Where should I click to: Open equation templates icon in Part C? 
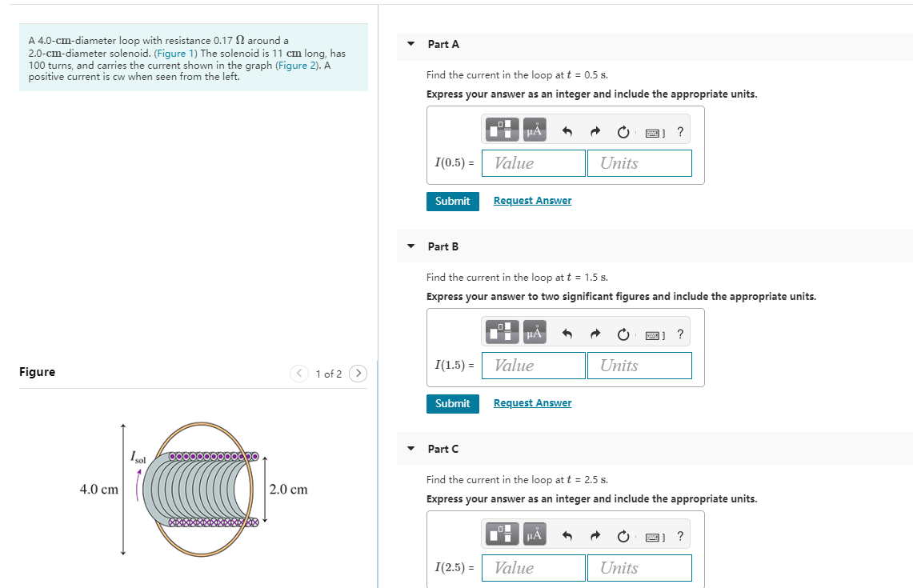pos(501,534)
